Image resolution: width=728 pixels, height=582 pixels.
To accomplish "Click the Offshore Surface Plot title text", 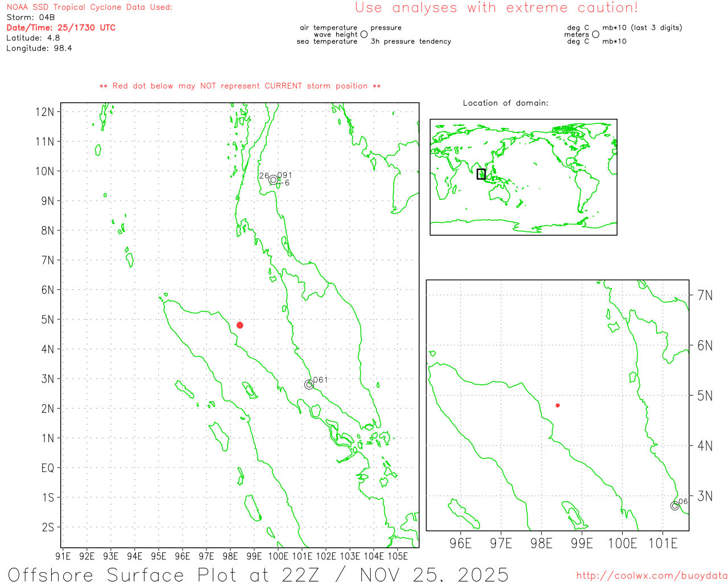I will 258,574.
